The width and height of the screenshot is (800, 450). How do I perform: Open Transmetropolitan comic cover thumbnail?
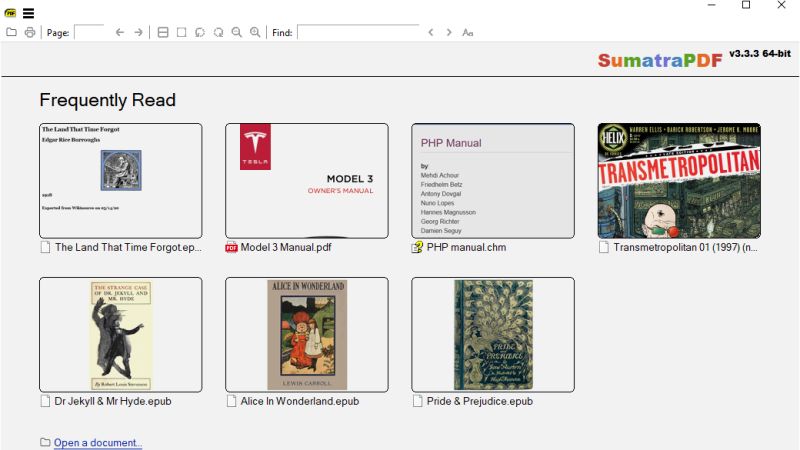(679, 181)
